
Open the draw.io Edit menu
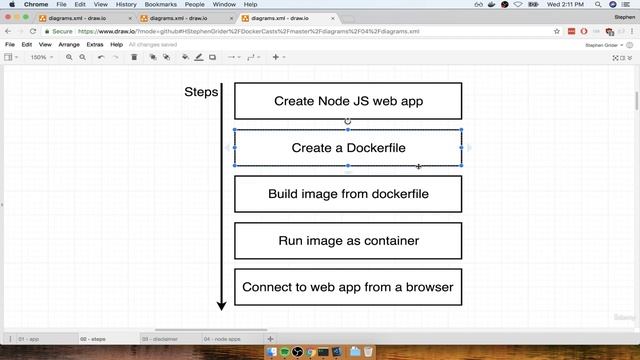(27, 44)
